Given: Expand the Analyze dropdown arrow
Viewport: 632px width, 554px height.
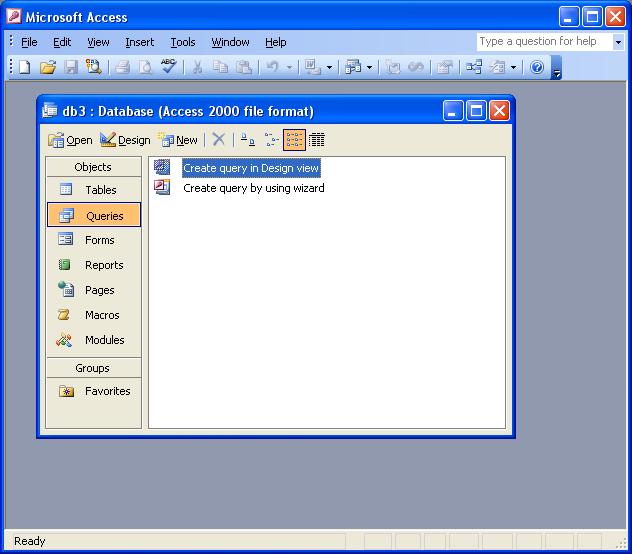Looking at the screenshot, I should 370,67.
